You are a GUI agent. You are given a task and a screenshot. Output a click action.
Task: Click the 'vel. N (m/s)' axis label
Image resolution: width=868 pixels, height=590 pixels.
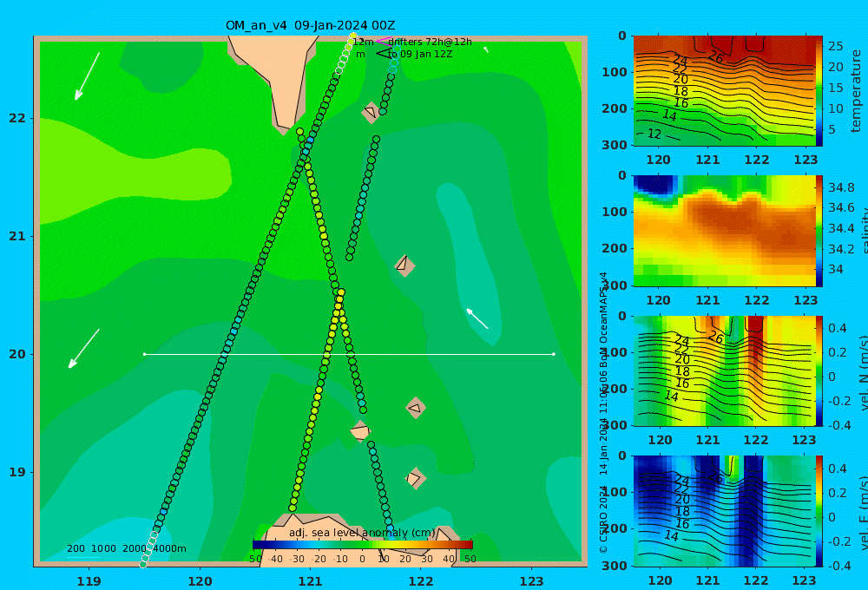(x=863, y=372)
